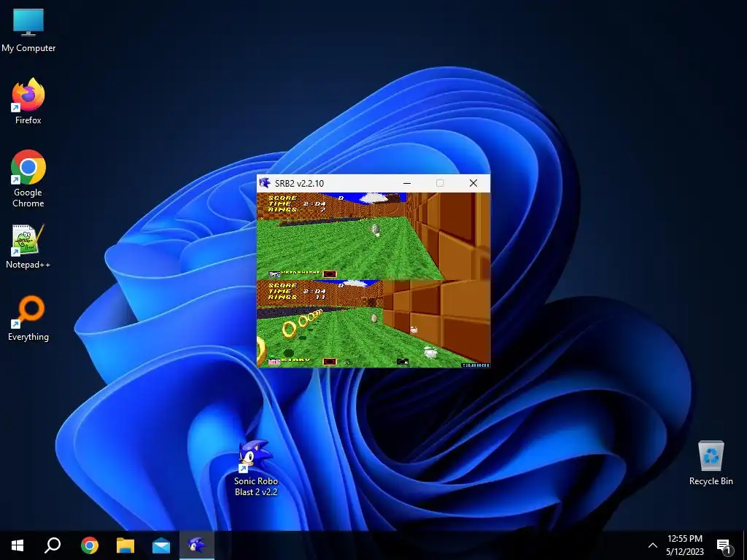Click the red emblem box beside Kirby name
Viewport: 747px width, 560px height.
point(330,362)
